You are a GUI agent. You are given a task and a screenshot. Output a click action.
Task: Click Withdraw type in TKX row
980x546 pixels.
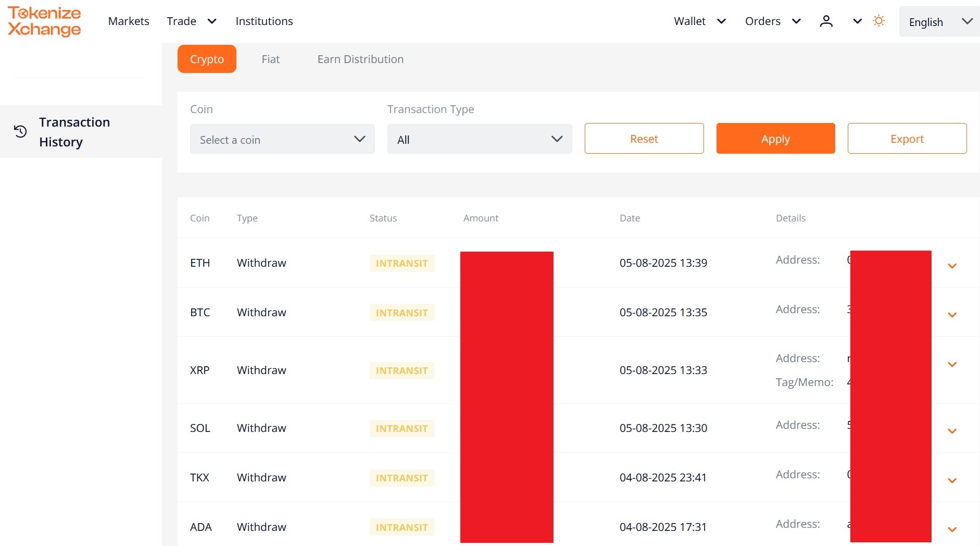[261, 478]
